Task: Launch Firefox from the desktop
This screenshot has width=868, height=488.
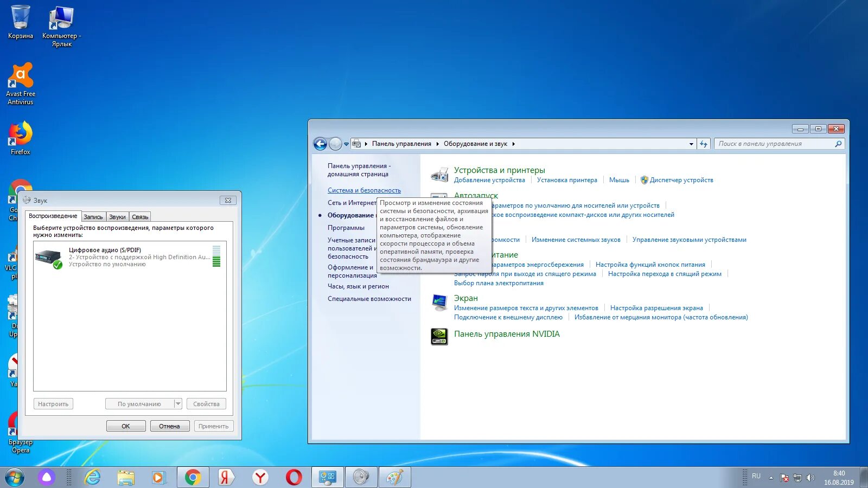Action: (21, 138)
